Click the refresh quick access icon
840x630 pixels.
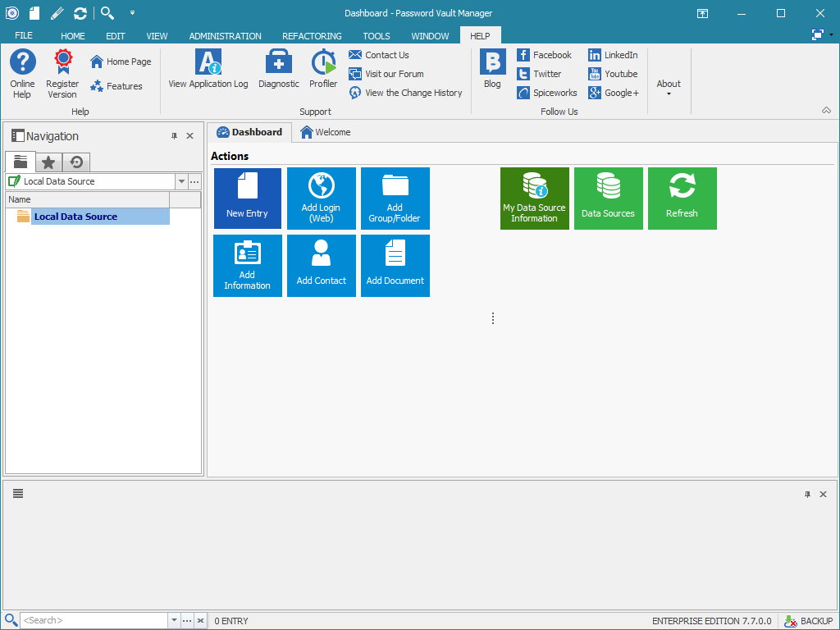click(80, 13)
